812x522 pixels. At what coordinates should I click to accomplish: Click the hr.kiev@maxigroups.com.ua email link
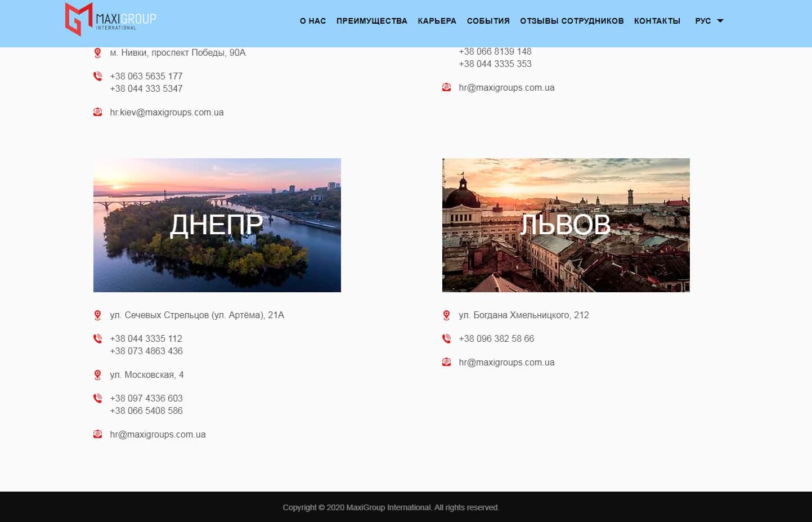(167, 113)
